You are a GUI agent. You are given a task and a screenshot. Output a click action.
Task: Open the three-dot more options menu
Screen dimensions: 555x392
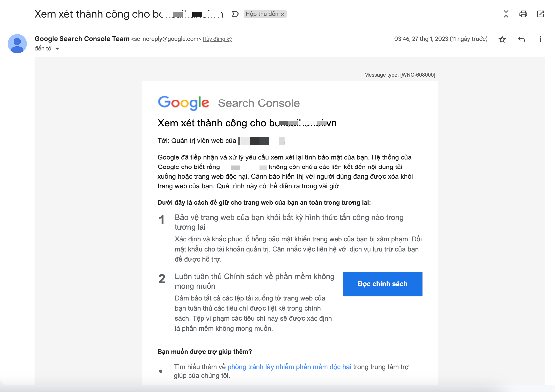click(x=541, y=39)
